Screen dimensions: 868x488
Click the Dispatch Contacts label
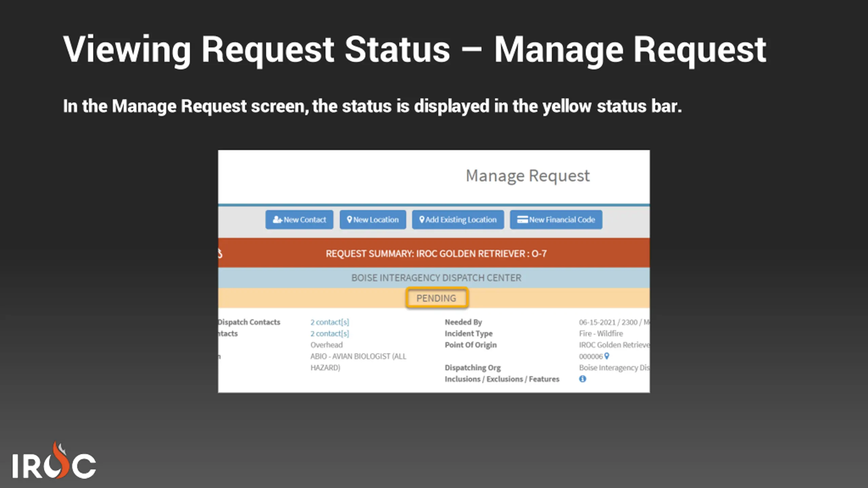click(x=249, y=322)
